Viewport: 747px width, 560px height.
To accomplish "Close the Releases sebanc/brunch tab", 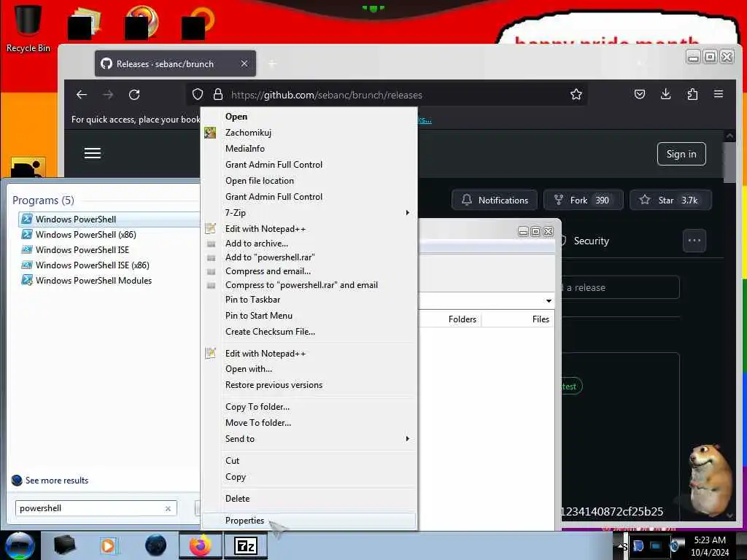I will pyautogui.click(x=244, y=63).
